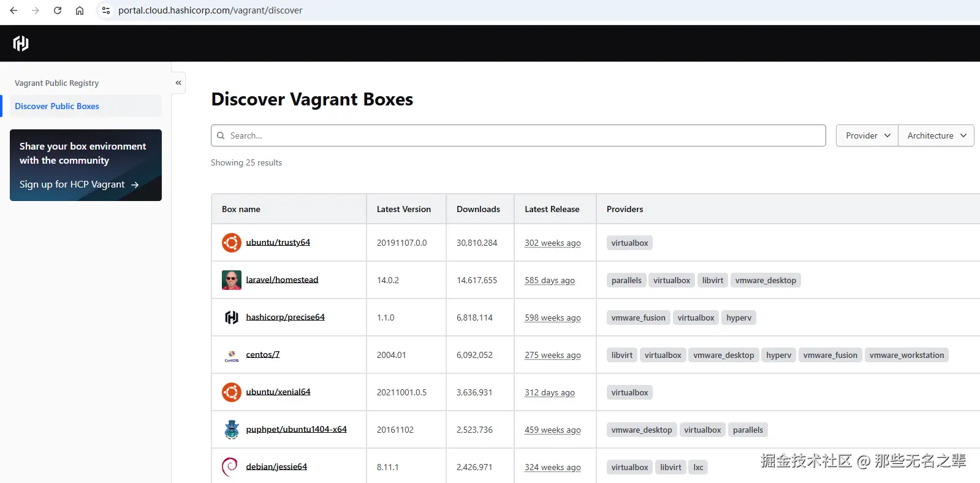The height and width of the screenshot is (483, 980).
Task: Click the puphpet avatar beside puphpet/ubuntu1404-x64
Action: point(231,430)
